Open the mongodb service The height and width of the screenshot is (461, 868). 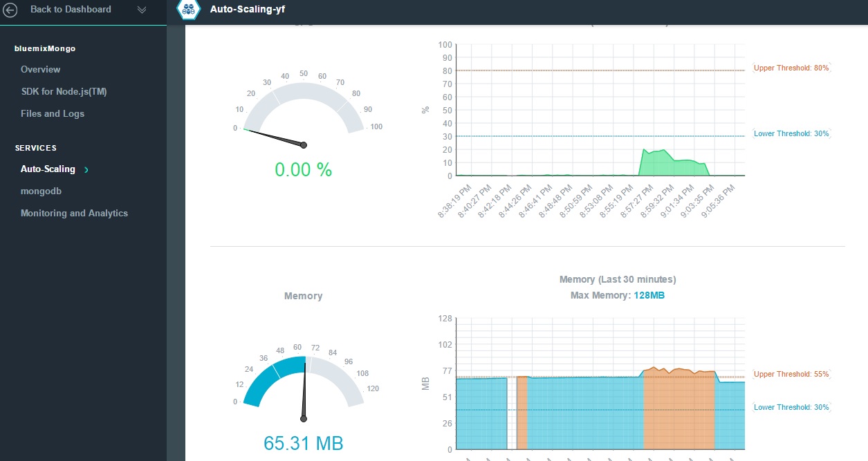point(41,191)
